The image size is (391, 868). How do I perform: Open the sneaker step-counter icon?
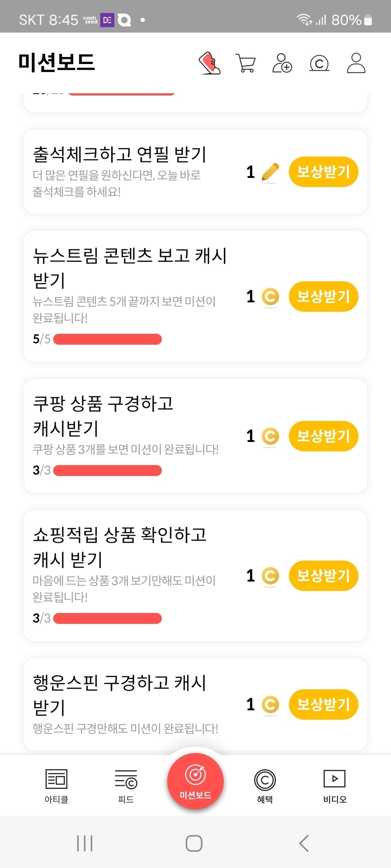pyautogui.click(x=210, y=63)
